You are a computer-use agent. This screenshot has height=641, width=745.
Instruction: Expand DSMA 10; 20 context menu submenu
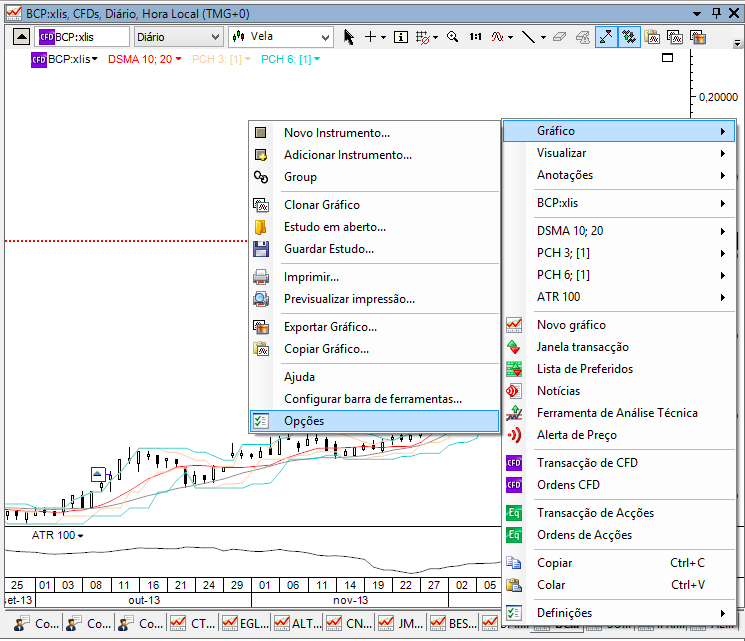[619, 231]
